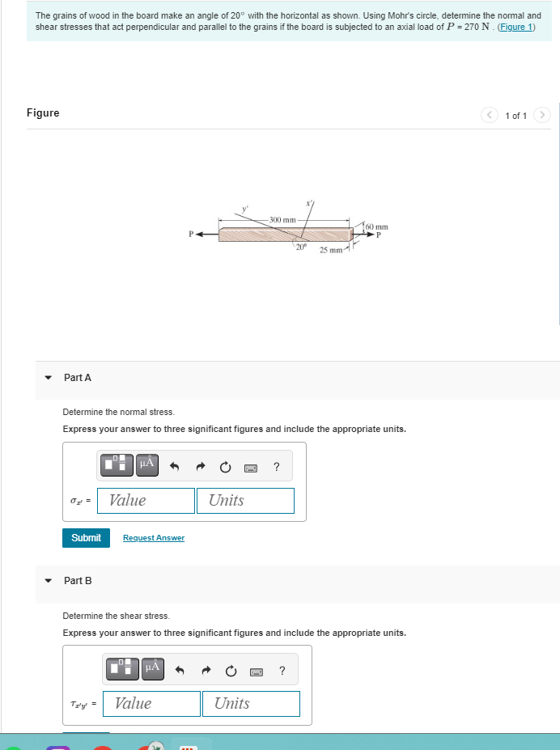
Task: Open the Request Answer link
Action: tap(153, 537)
